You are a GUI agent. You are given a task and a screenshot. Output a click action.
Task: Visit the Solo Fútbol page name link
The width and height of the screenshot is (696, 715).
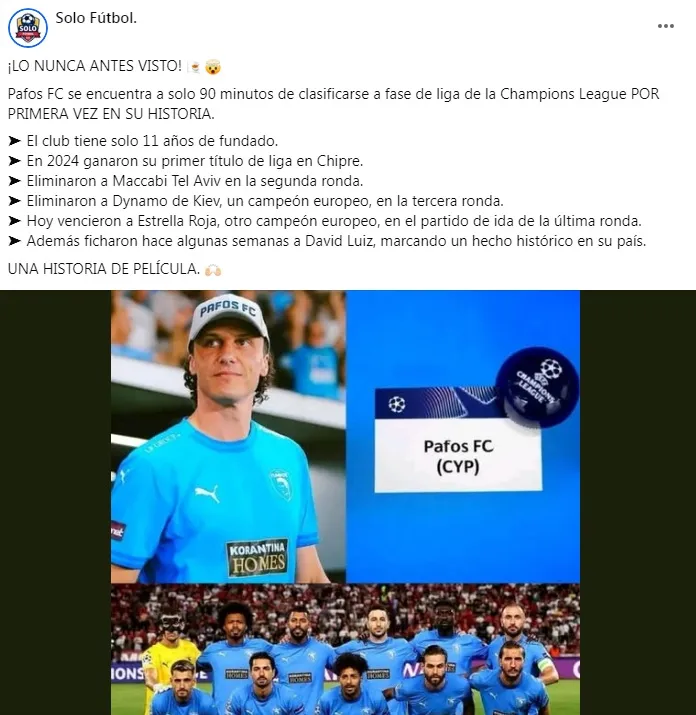pos(96,18)
